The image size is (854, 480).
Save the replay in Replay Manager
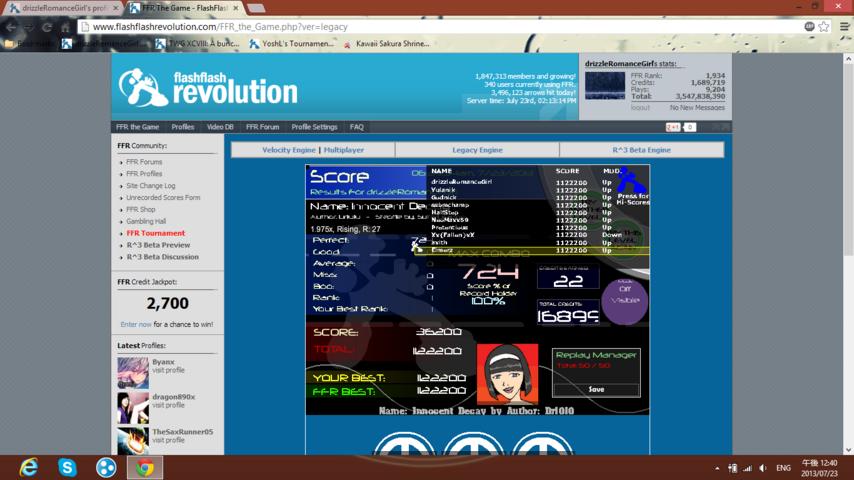(x=596, y=390)
